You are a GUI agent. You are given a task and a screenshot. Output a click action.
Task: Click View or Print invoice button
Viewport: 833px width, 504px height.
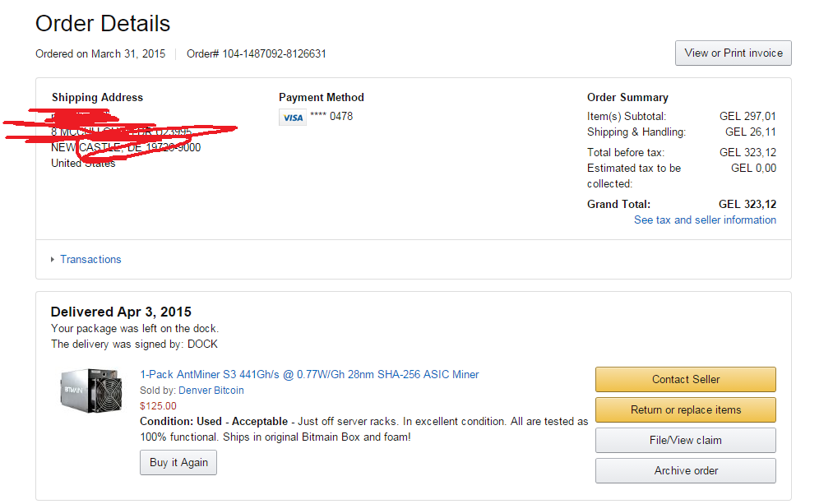pyautogui.click(x=734, y=53)
